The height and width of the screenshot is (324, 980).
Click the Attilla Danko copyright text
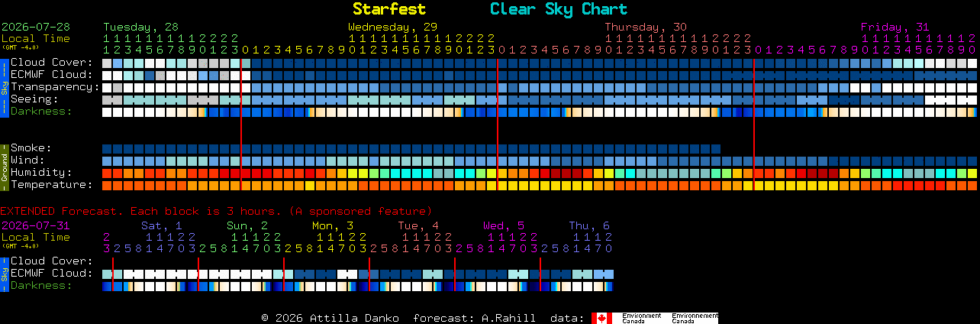tap(330, 318)
